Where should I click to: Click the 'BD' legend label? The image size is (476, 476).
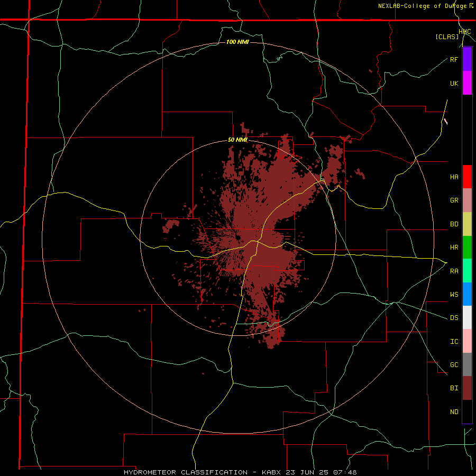point(454,224)
